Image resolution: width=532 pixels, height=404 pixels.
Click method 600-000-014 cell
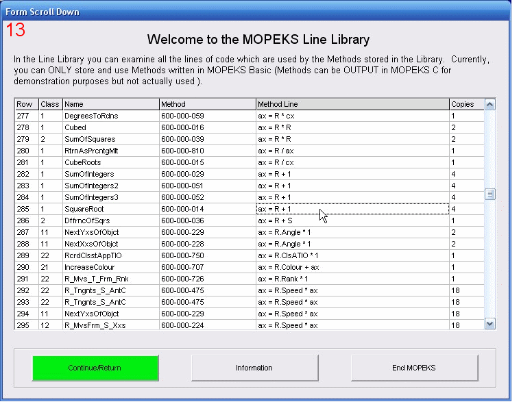tap(208, 209)
